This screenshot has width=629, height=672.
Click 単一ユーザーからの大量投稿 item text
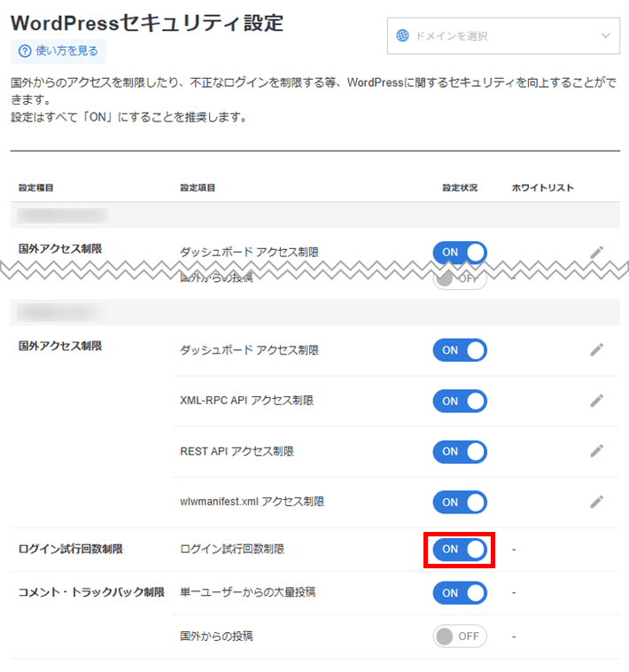click(x=247, y=592)
